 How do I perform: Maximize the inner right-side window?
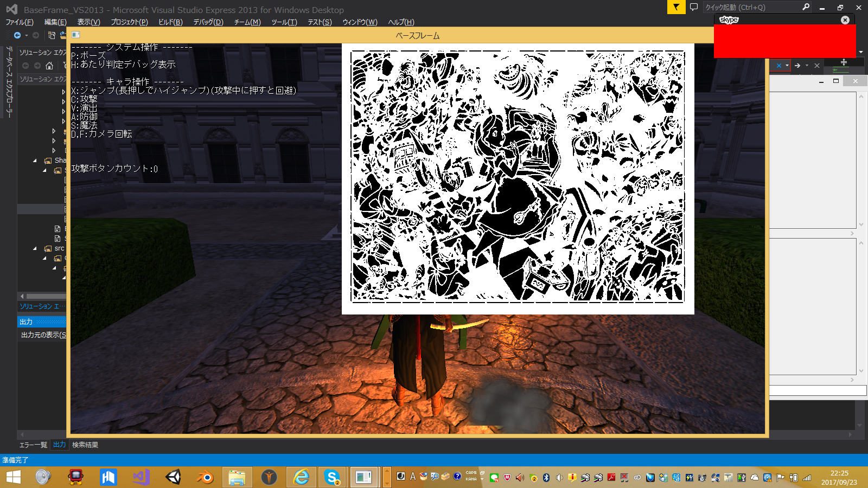click(836, 81)
